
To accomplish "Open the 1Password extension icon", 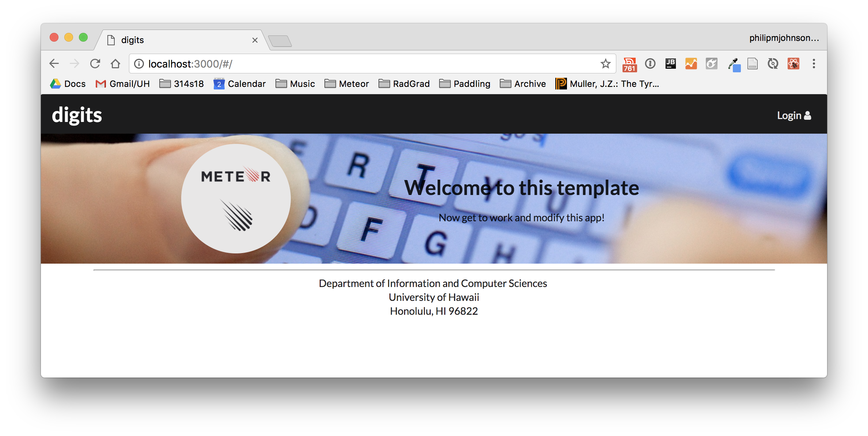I will coord(650,64).
